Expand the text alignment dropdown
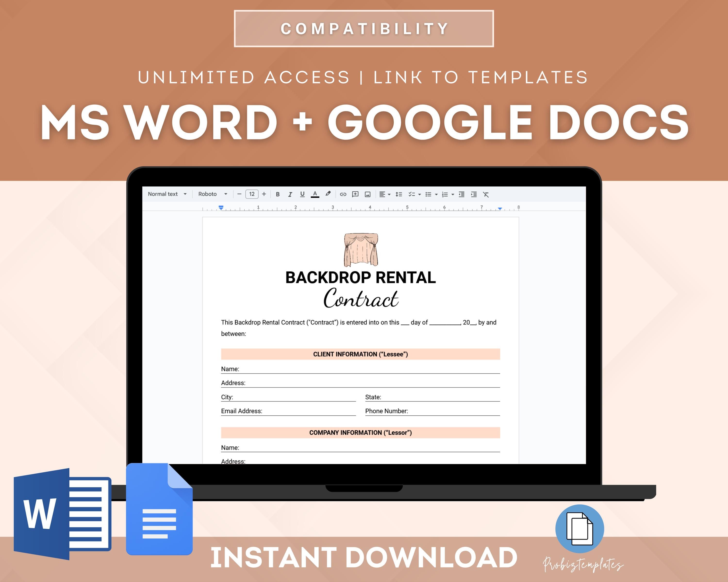Image resolution: width=728 pixels, height=582 pixels. click(385, 194)
